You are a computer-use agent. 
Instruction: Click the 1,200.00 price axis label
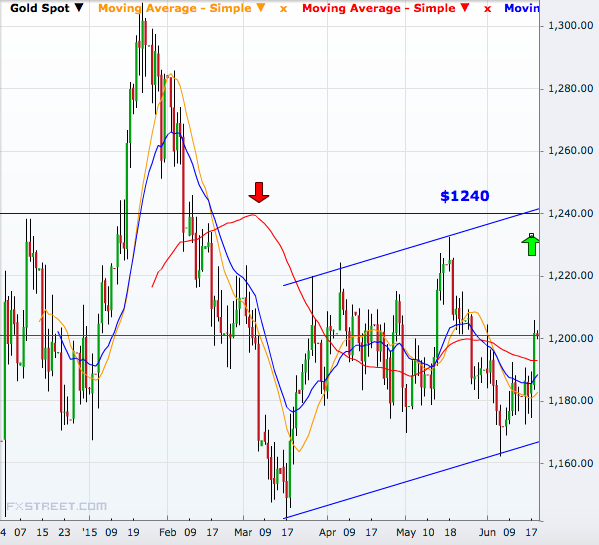(x=570, y=338)
